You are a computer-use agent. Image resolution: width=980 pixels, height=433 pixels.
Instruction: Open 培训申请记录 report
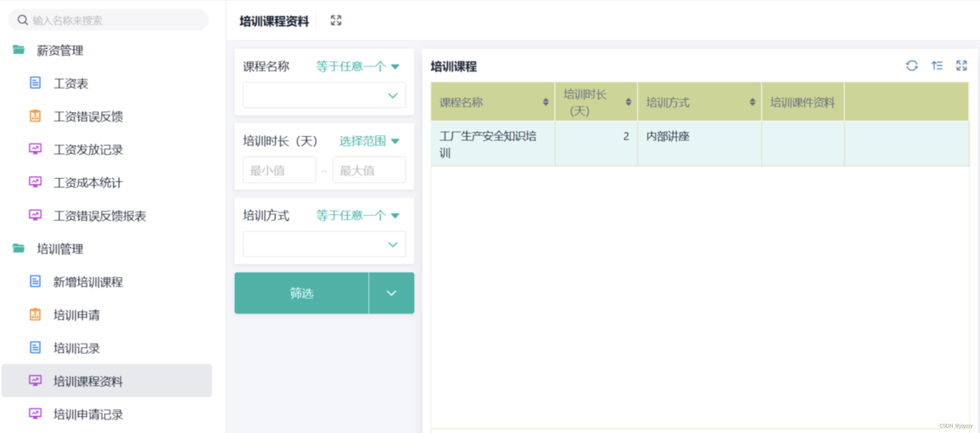coord(88,414)
